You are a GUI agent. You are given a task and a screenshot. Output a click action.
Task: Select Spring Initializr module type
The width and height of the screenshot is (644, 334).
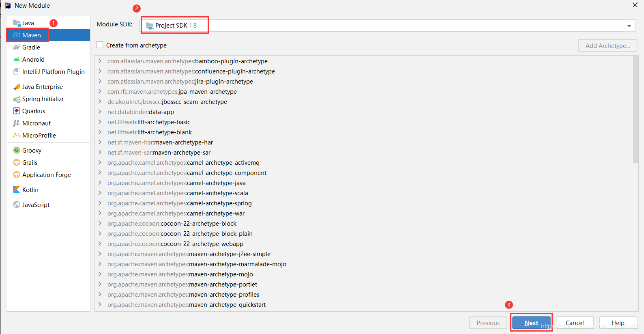pos(49,99)
